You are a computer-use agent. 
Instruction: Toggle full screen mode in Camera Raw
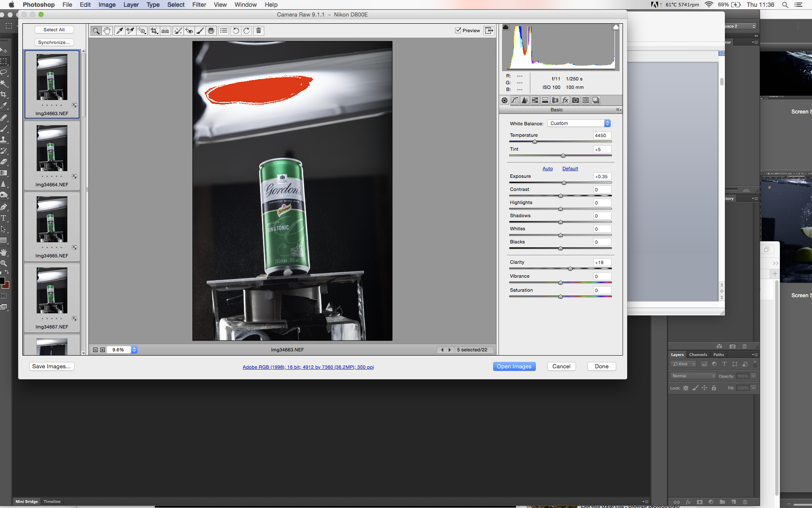click(489, 30)
